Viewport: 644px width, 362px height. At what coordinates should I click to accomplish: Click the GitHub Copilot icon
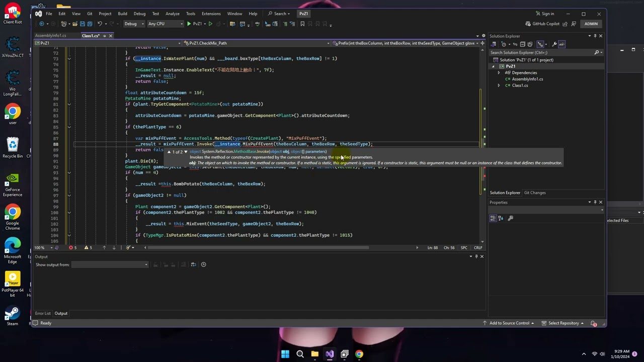coord(528,24)
